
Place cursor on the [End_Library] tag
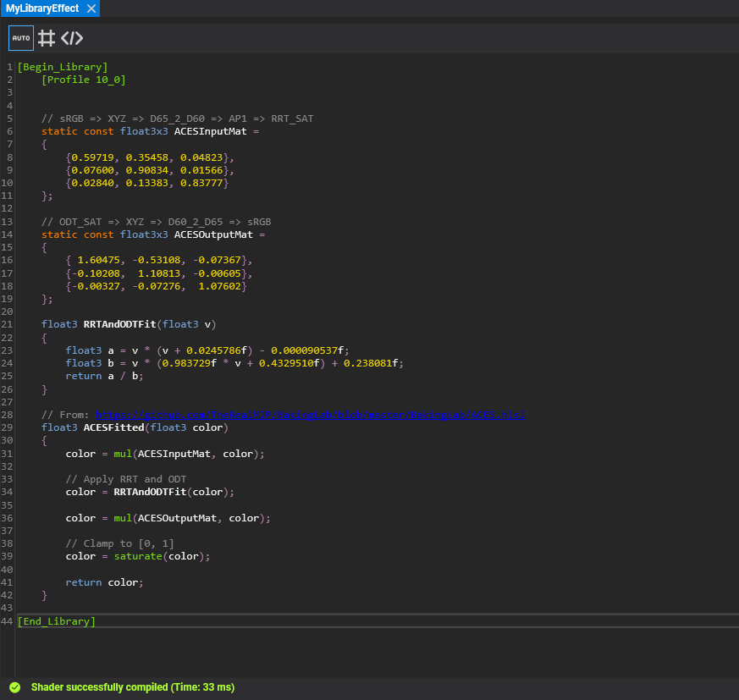click(57, 621)
